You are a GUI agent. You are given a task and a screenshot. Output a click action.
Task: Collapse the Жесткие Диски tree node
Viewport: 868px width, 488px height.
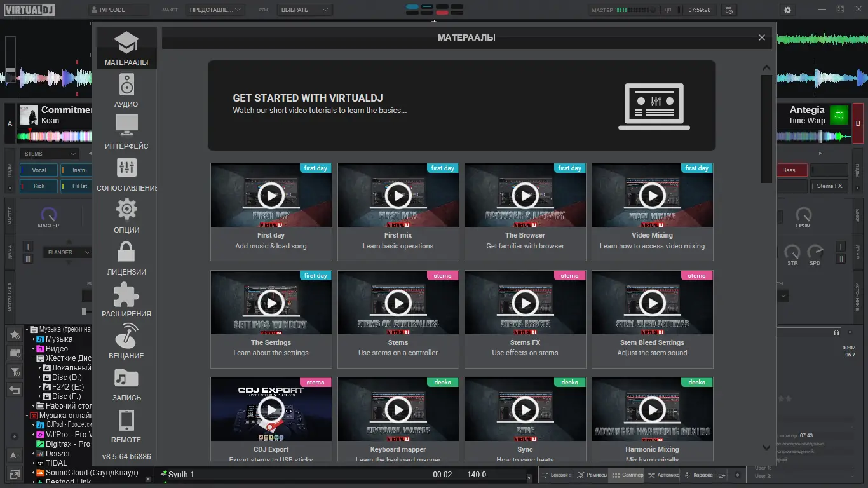34,358
